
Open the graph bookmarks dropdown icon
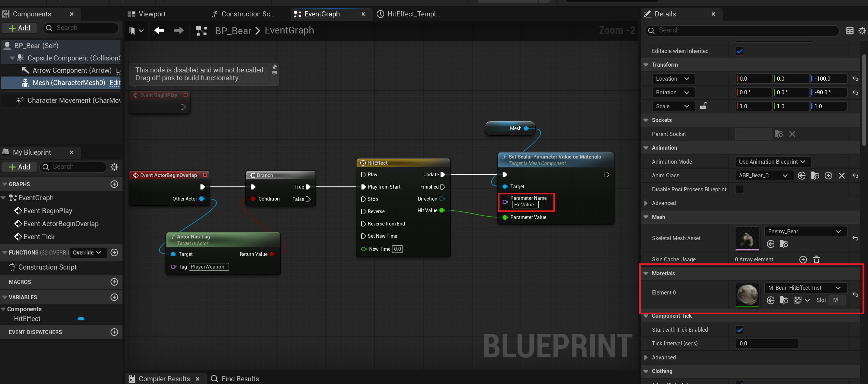(x=136, y=31)
